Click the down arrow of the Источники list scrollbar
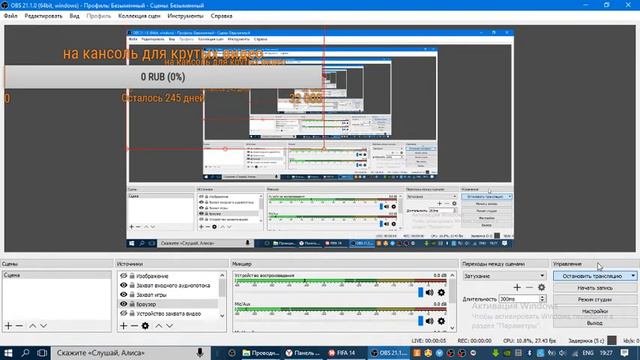640x360 pixels. point(222,316)
